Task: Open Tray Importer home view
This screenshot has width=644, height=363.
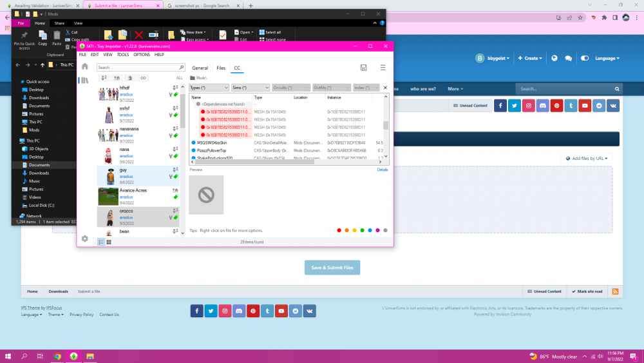Action: click(x=84, y=66)
